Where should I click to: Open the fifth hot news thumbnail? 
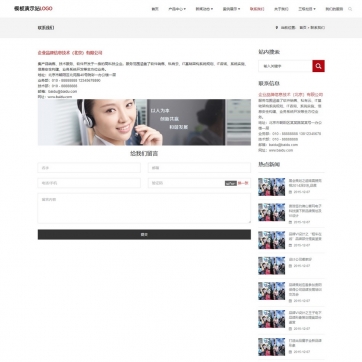(272, 291)
